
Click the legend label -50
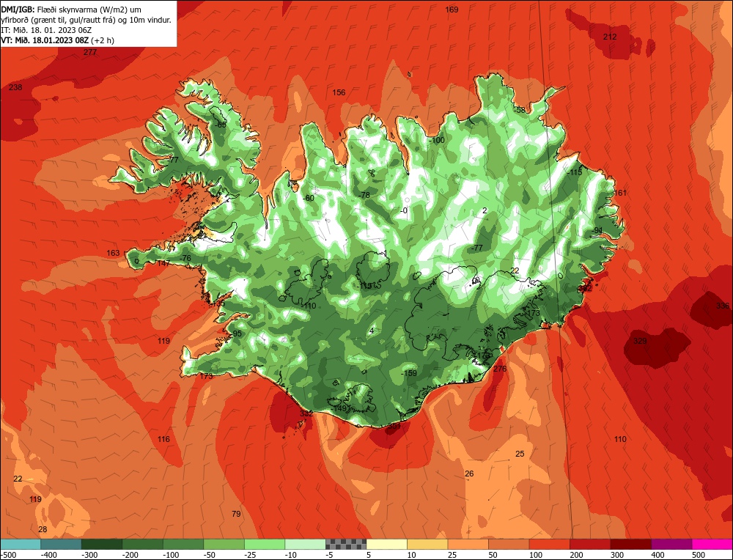click(210, 555)
